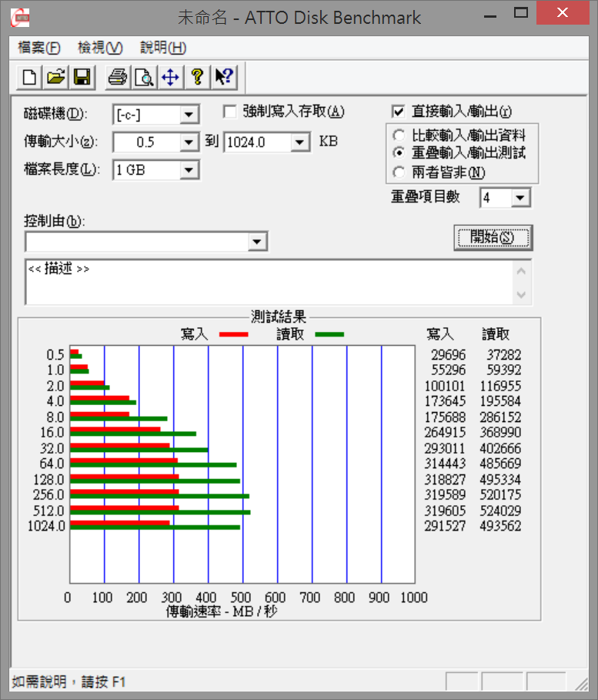The height and width of the screenshot is (700, 598).
Task: Click the yellow question mark About icon
Action: [197, 77]
